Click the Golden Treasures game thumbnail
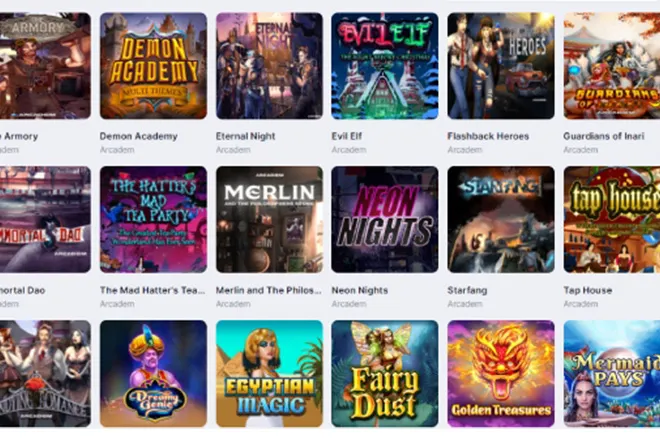Image resolution: width=660 pixels, height=438 pixels. (501, 374)
